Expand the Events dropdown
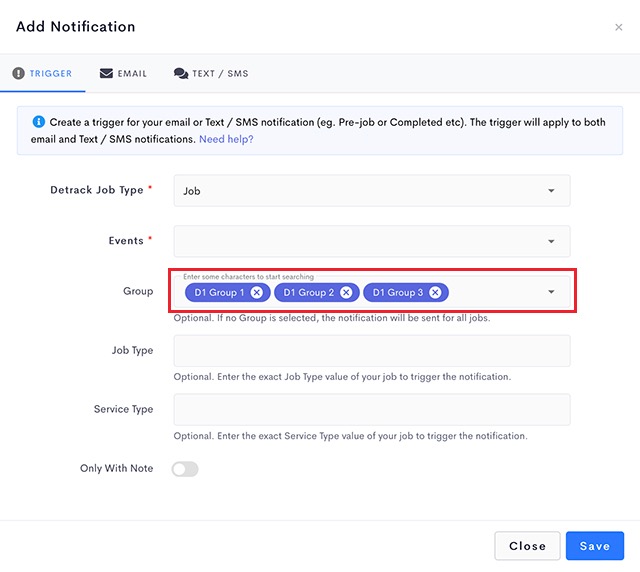This screenshot has height=572, width=640. pos(372,241)
